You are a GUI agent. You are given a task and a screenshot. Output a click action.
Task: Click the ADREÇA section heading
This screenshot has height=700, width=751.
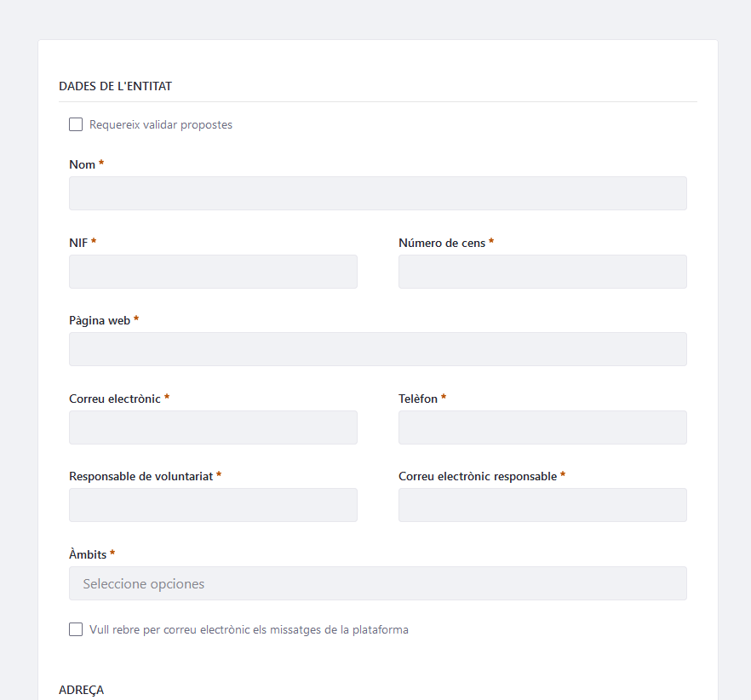click(81, 690)
